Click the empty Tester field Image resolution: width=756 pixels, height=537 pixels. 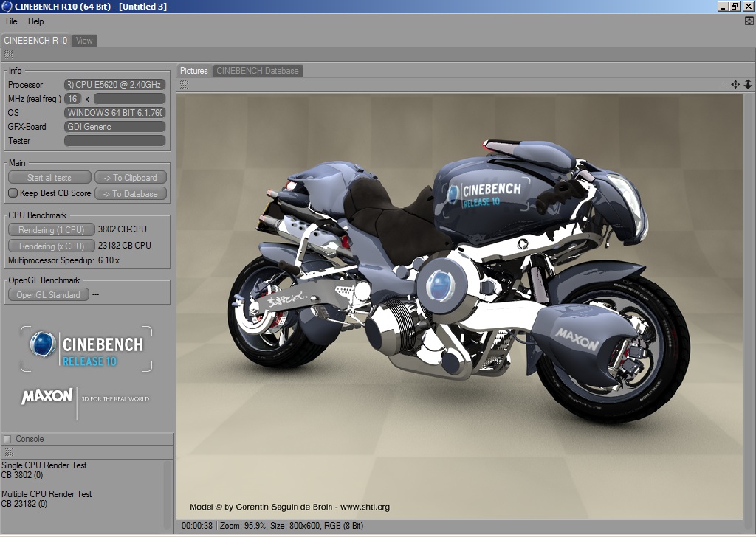tap(114, 141)
